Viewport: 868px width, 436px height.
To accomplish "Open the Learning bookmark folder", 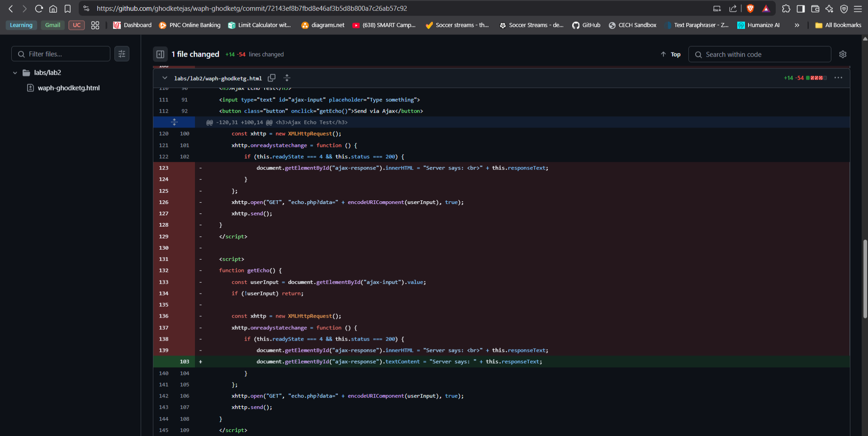I will 21,25.
